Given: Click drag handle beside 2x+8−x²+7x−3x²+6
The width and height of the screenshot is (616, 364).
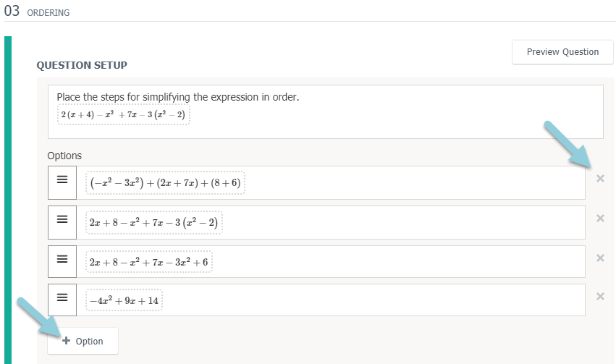Looking at the screenshot, I should tap(62, 261).
